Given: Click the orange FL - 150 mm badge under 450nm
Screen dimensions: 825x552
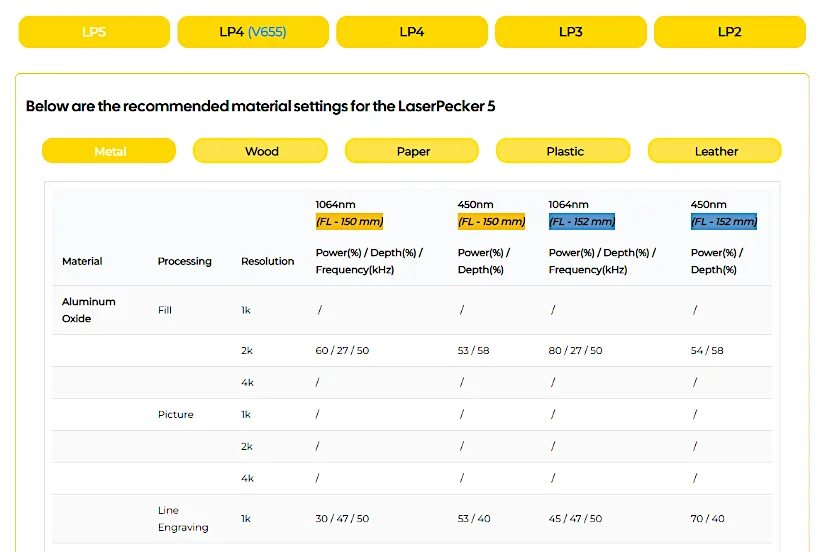Looking at the screenshot, I should (491, 222).
